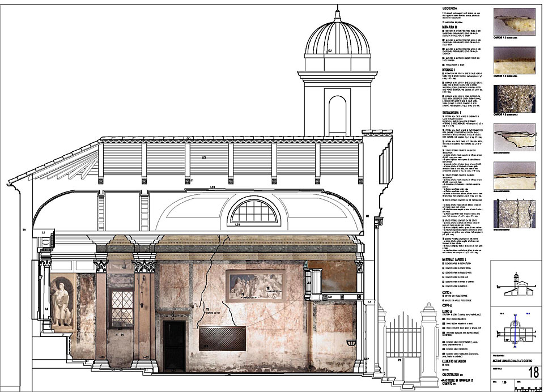544x392 pixels.
Task: Open the fourth outlined layer sample photo
Action: click(515, 137)
